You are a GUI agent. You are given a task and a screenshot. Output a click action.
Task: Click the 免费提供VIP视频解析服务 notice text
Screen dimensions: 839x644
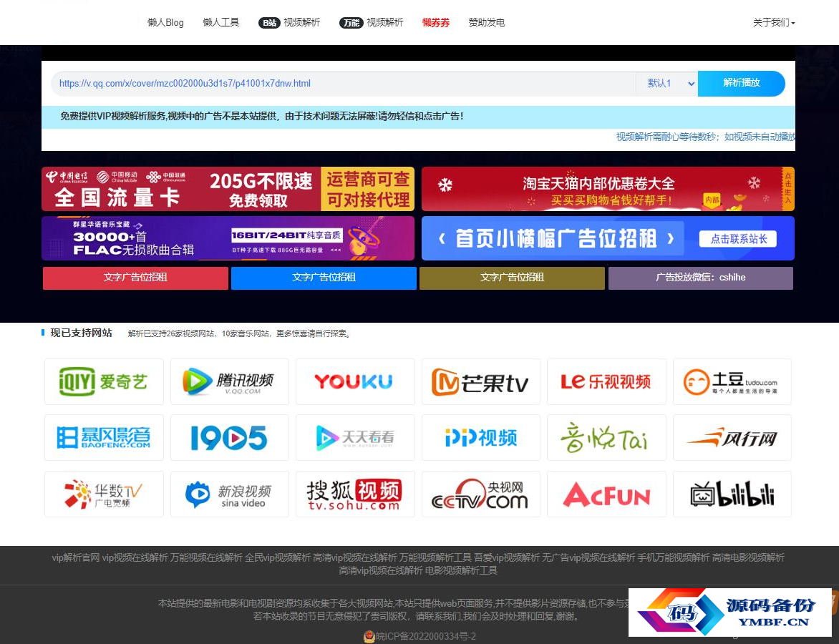pyautogui.click(x=262, y=116)
